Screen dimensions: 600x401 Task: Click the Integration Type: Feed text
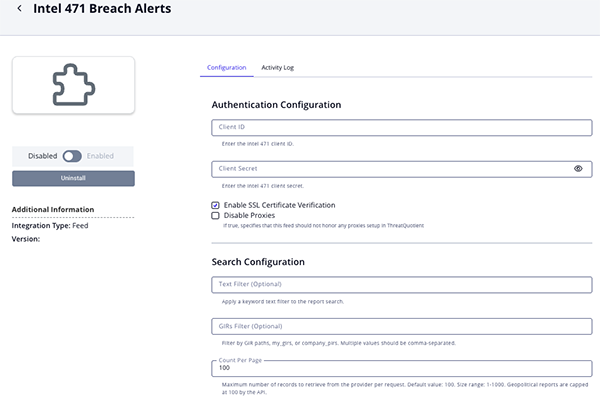pos(50,226)
